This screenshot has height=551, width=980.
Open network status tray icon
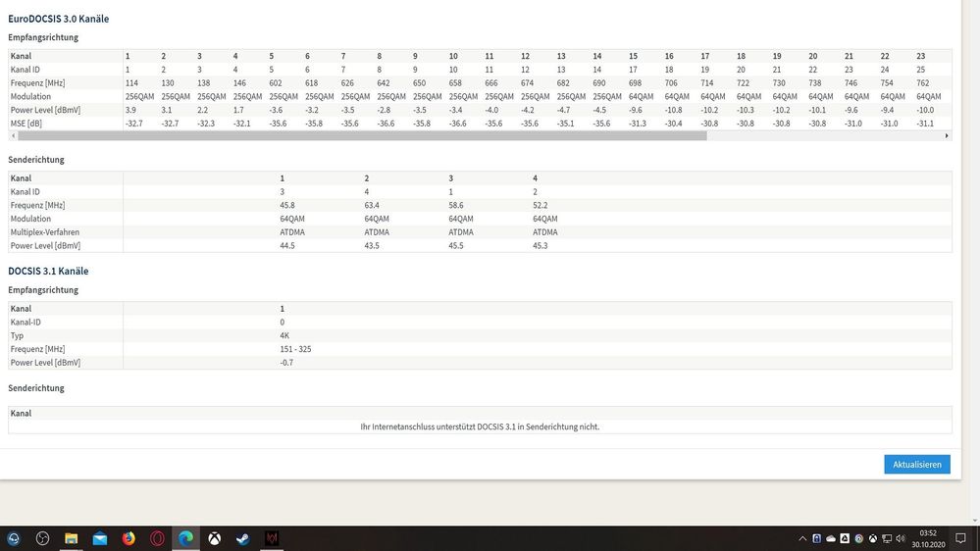click(886, 538)
